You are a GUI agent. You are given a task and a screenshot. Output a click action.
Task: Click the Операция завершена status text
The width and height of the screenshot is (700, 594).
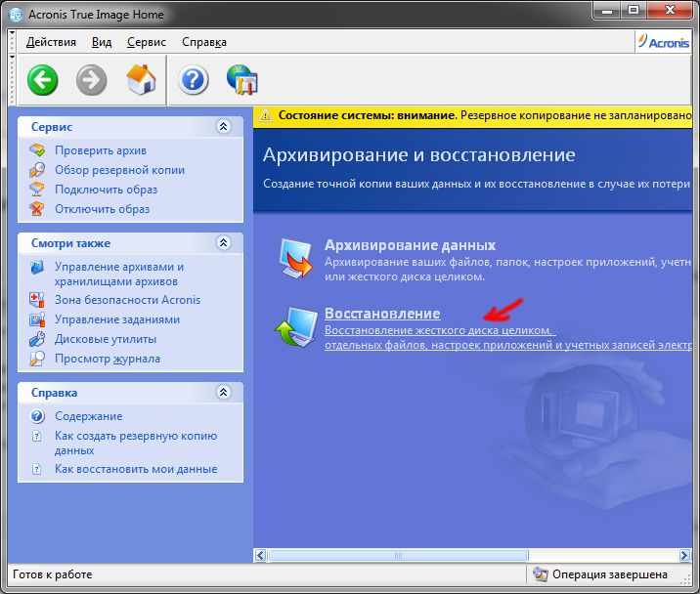(610, 574)
